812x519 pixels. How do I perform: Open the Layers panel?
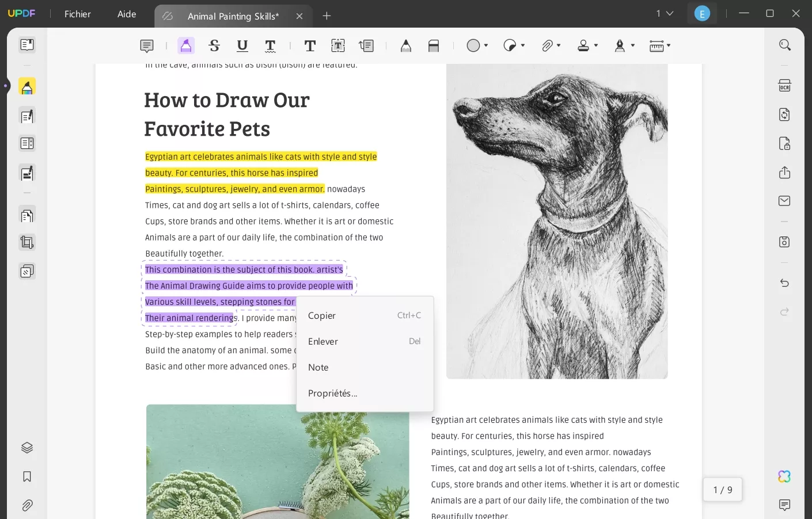coord(27,448)
